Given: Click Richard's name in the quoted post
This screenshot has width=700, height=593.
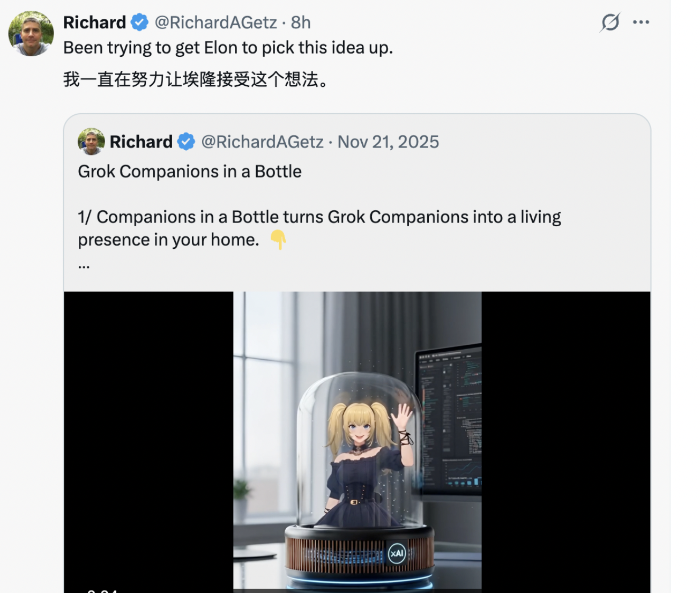Looking at the screenshot, I should [141, 142].
